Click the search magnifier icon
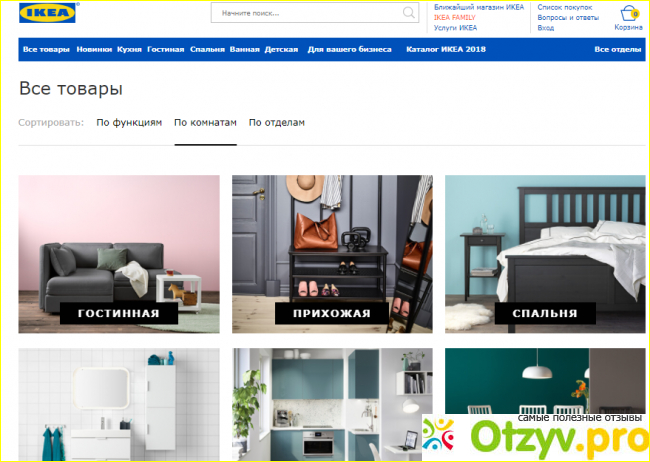 tap(409, 14)
